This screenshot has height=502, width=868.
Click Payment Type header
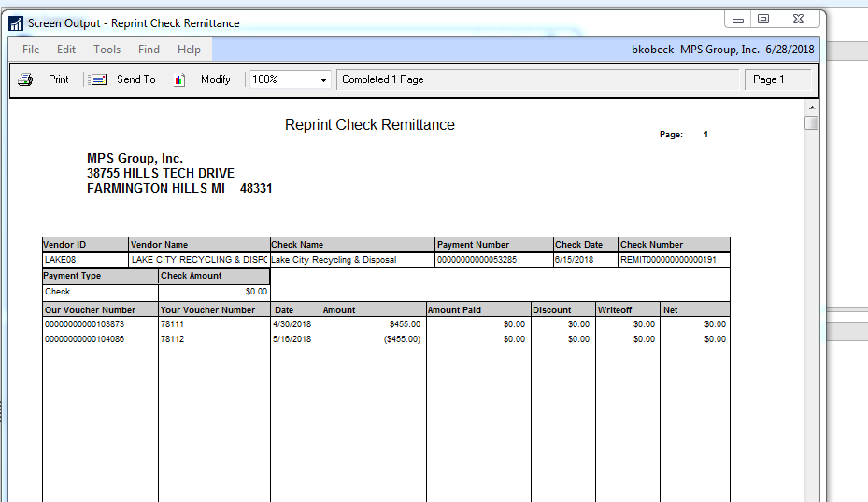[100, 276]
